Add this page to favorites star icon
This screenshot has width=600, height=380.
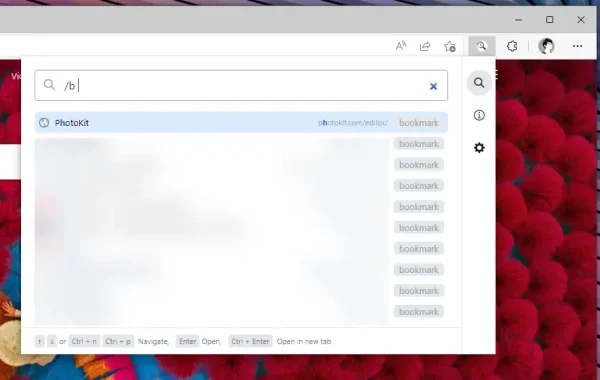click(450, 46)
